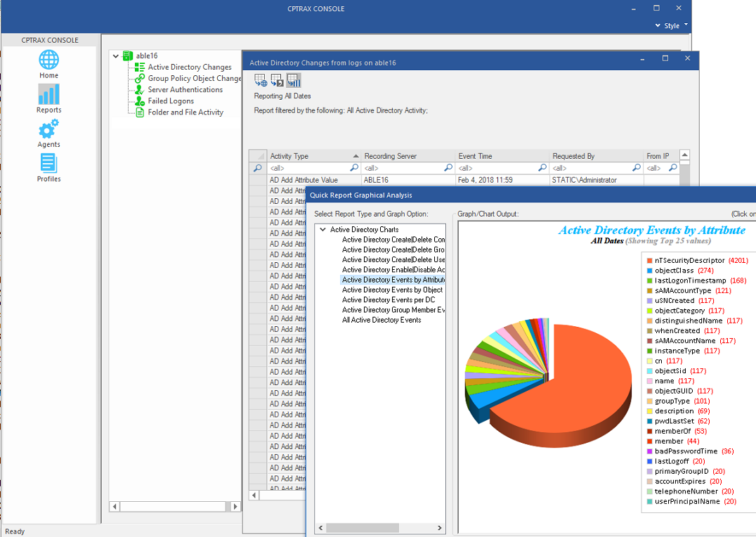Collapse the able16 server tree node

point(116,55)
